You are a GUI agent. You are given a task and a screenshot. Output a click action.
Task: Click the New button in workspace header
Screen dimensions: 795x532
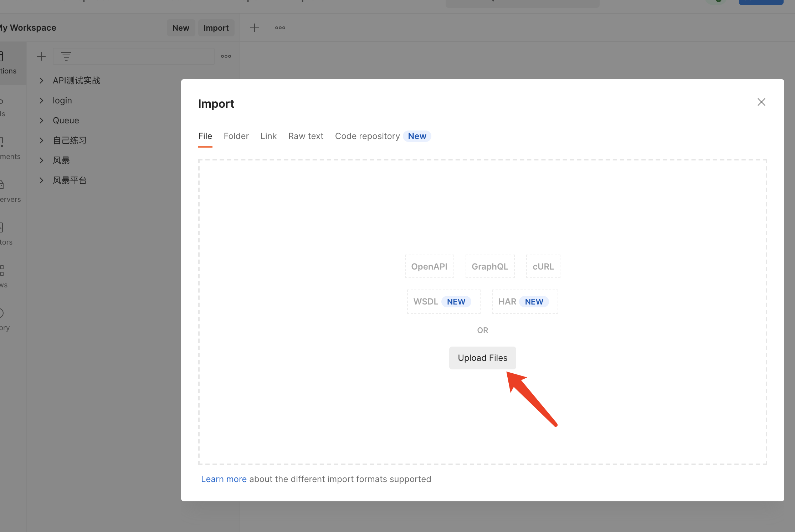[181, 28]
